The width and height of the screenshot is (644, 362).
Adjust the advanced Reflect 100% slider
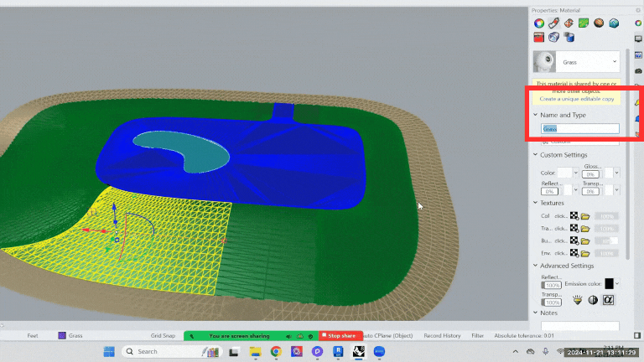(552, 285)
